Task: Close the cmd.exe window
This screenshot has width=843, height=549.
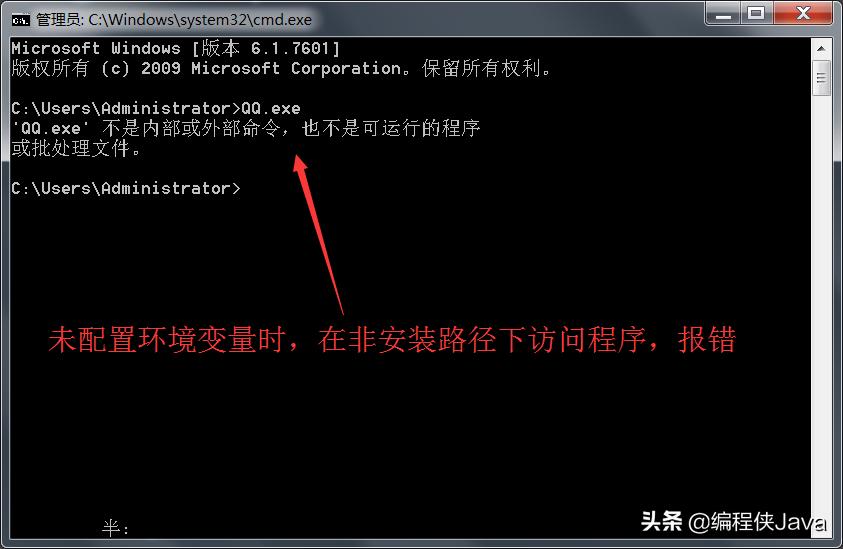Action: pyautogui.click(x=803, y=13)
